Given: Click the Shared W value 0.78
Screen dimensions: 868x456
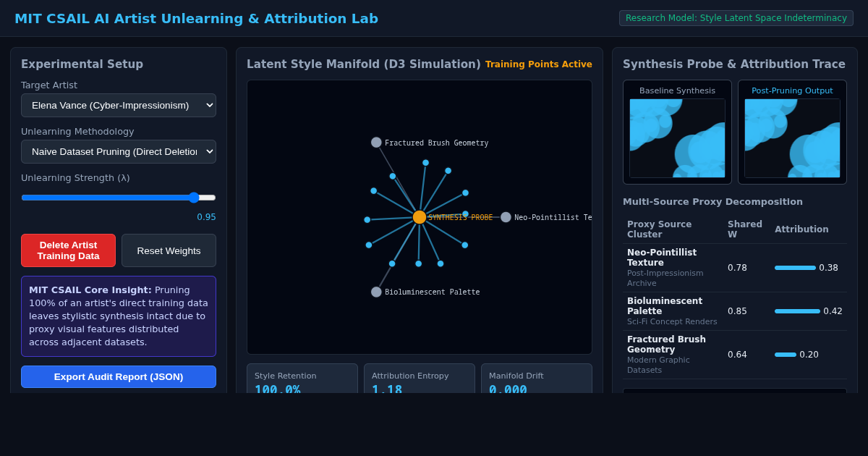Looking at the screenshot, I should (x=737, y=268).
